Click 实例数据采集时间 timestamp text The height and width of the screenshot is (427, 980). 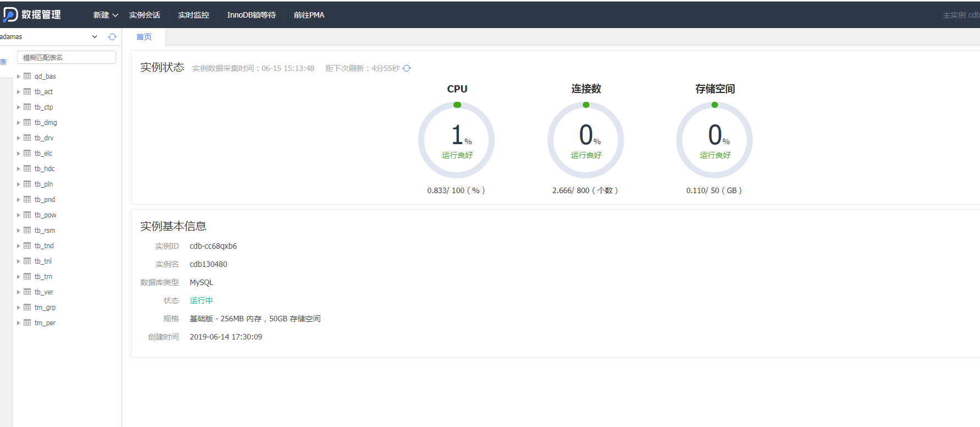pos(253,68)
